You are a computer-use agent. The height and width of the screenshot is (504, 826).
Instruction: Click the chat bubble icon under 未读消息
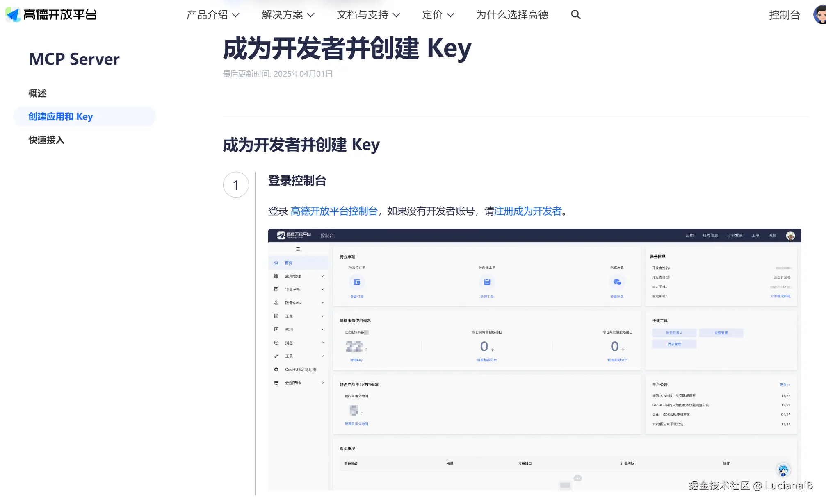[617, 282]
